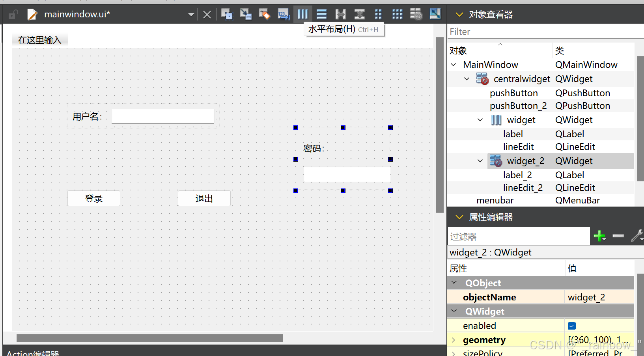This screenshot has width=644, height=356.
Task: Collapse the 属性编辑器 panel header
Action: [459, 217]
